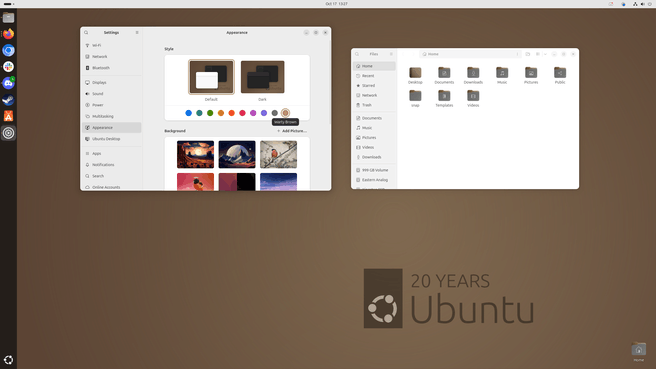
Task: Open the Videos folder icon in the Files grid
Action: pos(473,96)
